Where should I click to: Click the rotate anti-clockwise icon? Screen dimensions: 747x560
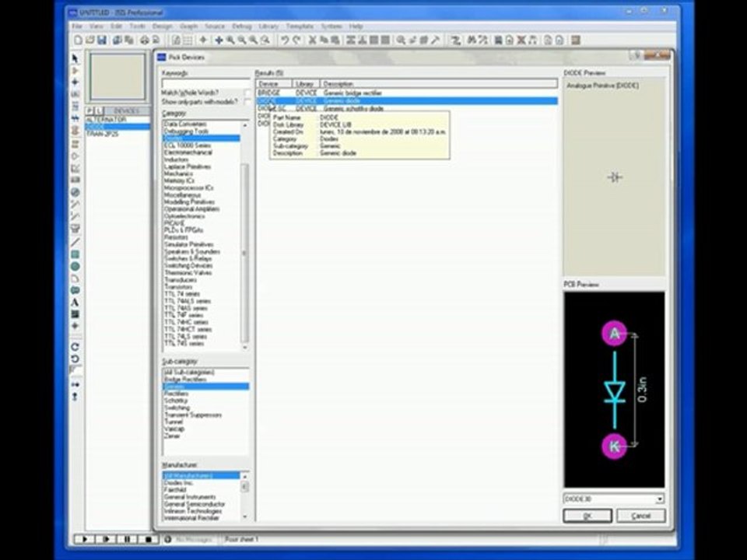point(75,359)
